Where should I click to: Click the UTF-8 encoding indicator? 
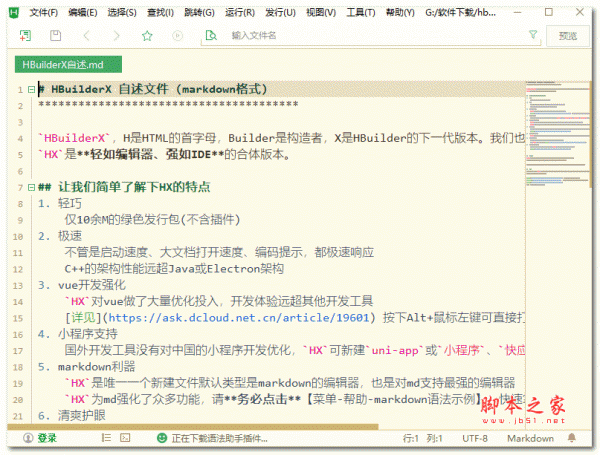pos(475,438)
